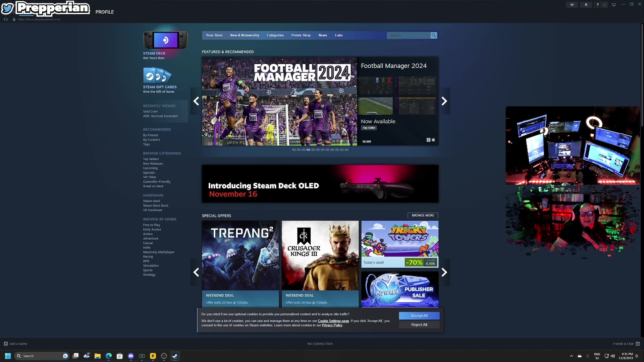This screenshot has height=362, width=644.
Task: Click the store search magnifier icon
Action: point(434,35)
